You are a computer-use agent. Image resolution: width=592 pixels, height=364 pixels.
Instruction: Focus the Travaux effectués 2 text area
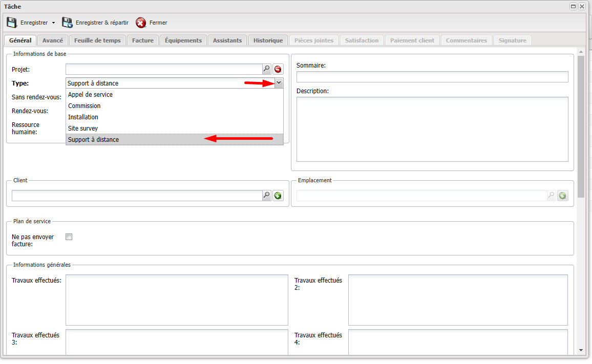tap(458, 300)
